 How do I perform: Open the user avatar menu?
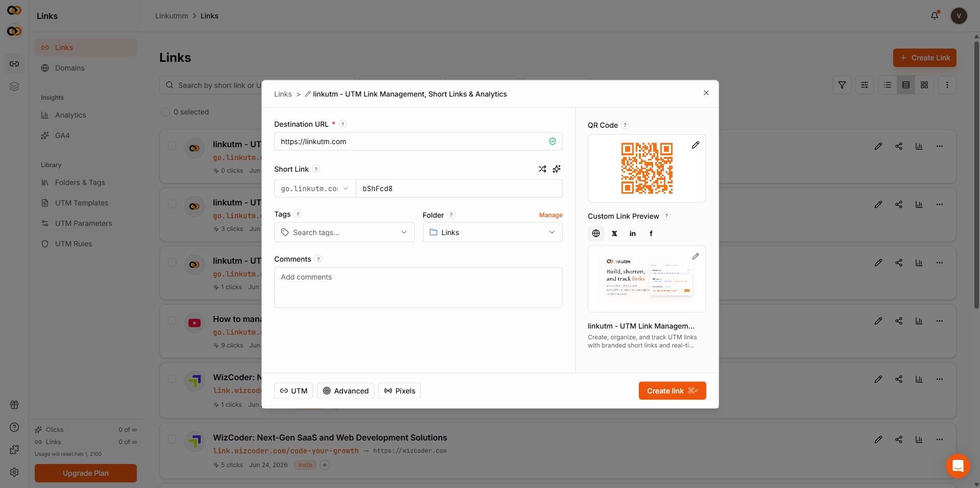tap(959, 16)
